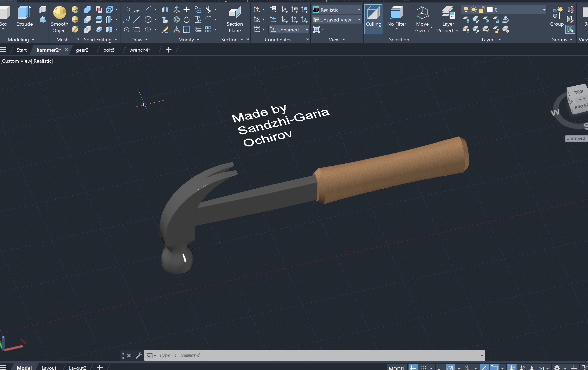
Task: Select the solid Intersect tool
Action: click(87, 30)
